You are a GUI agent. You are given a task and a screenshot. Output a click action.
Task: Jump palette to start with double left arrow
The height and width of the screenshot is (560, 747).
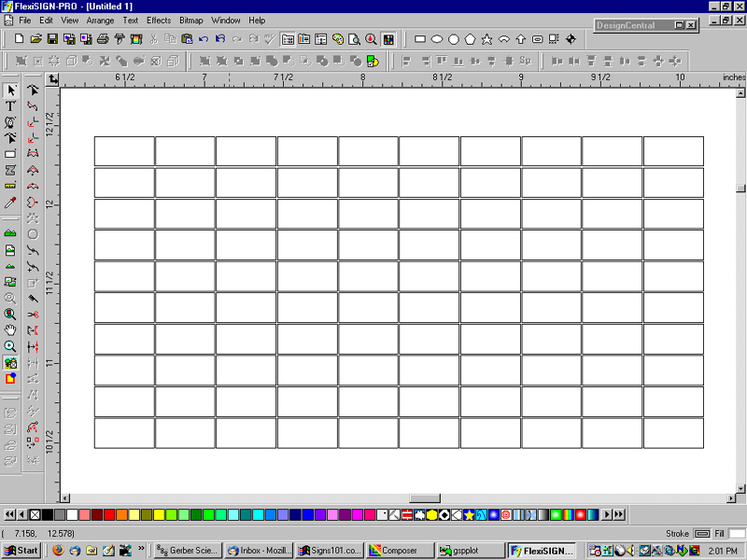9,514
